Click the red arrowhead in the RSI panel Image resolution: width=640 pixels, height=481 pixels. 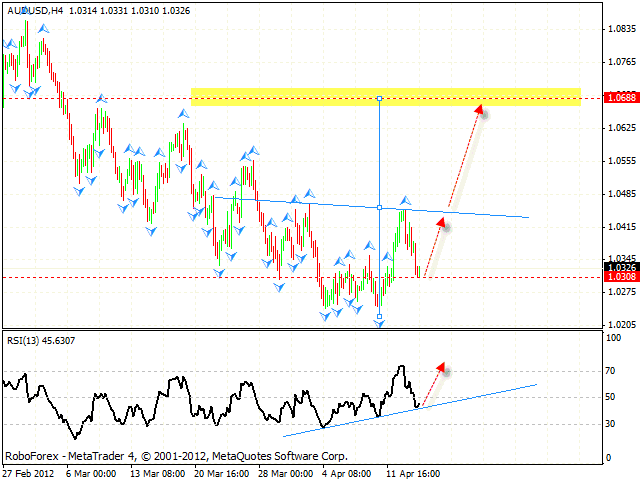tap(440, 368)
